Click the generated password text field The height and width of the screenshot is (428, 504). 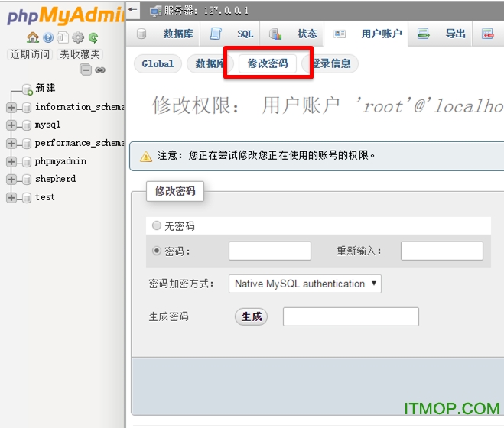(351, 317)
